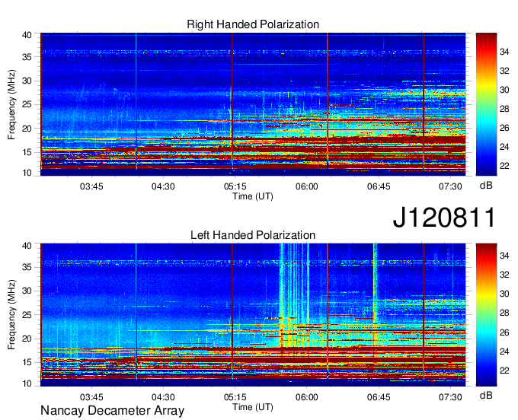Click the top plot's 'Frequency (MHz)' axis label
The image size is (518, 420).
coord(11,104)
